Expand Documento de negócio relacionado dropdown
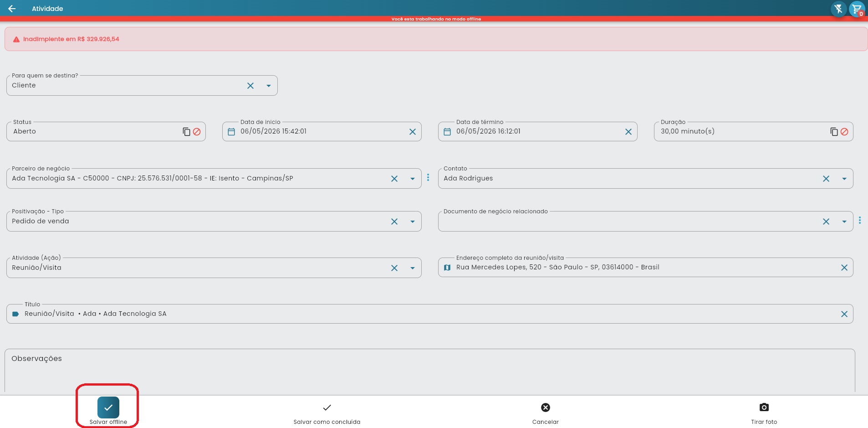Image resolution: width=868 pixels, height=428 pixels. (x=844, y=222)
